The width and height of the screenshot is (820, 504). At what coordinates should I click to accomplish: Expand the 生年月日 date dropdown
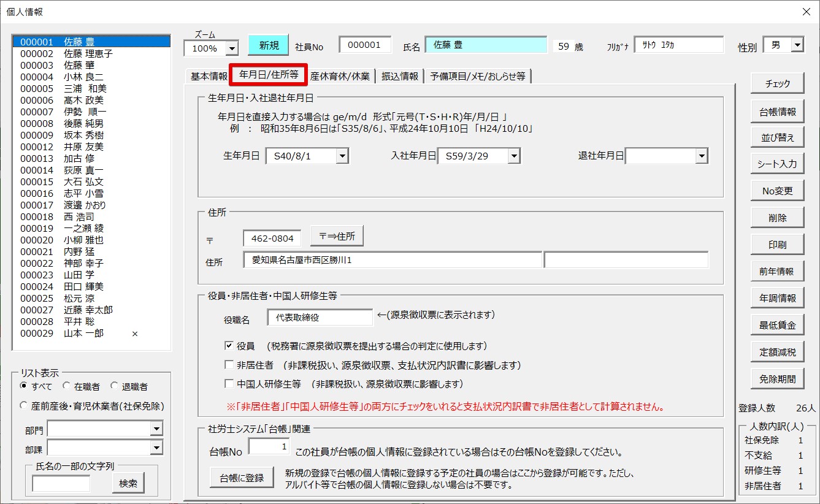(342, 156)
